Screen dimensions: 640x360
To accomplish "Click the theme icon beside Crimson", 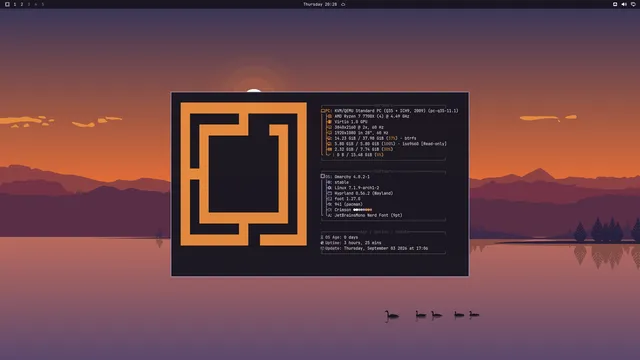I will pyautogui.click(x=329, y=210).
